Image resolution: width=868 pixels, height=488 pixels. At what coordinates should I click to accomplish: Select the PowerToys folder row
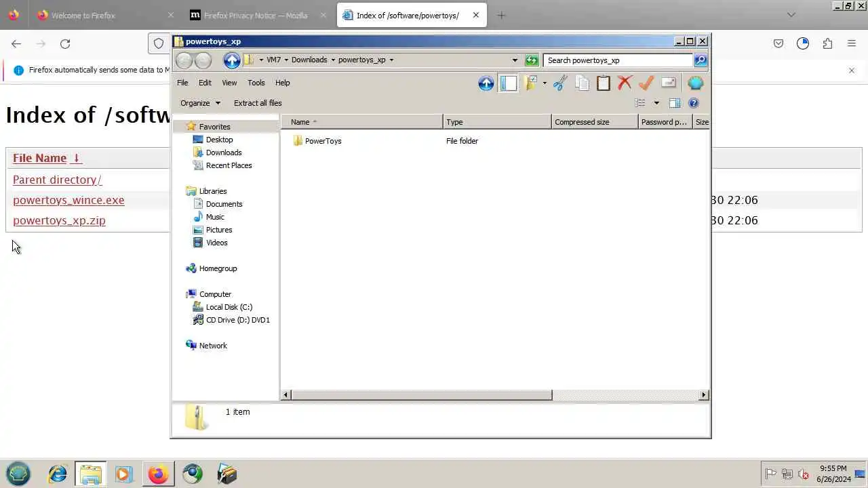tap(323, 141)
